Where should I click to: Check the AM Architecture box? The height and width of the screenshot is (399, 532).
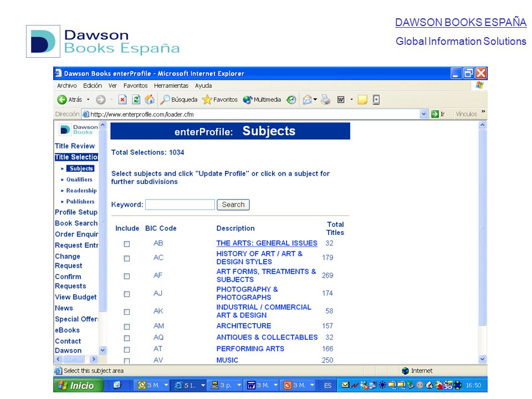pos(127,327)
